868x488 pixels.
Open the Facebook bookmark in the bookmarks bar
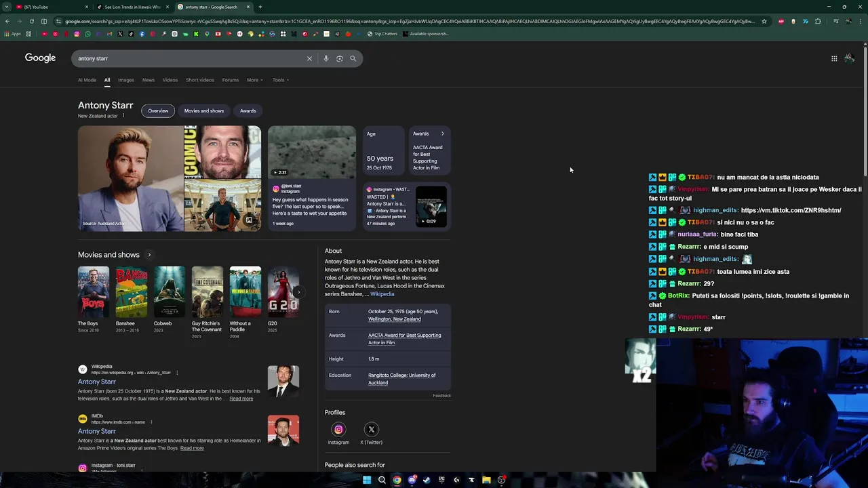142,34
